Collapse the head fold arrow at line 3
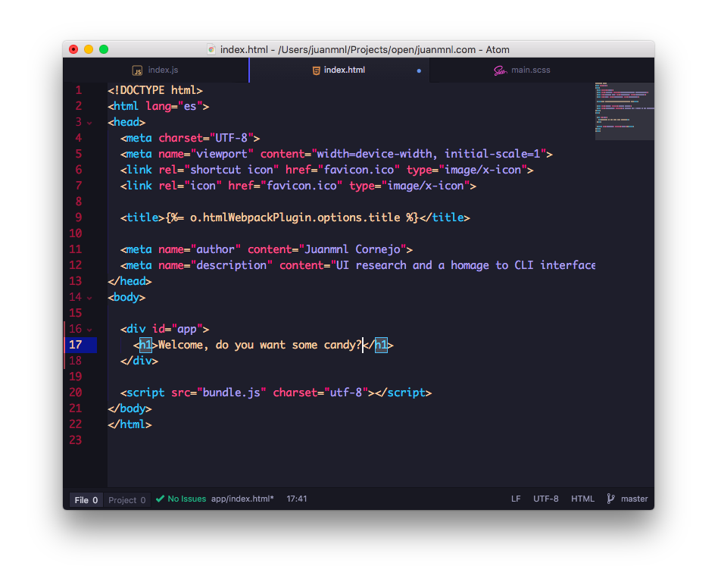The height and width of the screenshot is (588, 721). (89, 124)
